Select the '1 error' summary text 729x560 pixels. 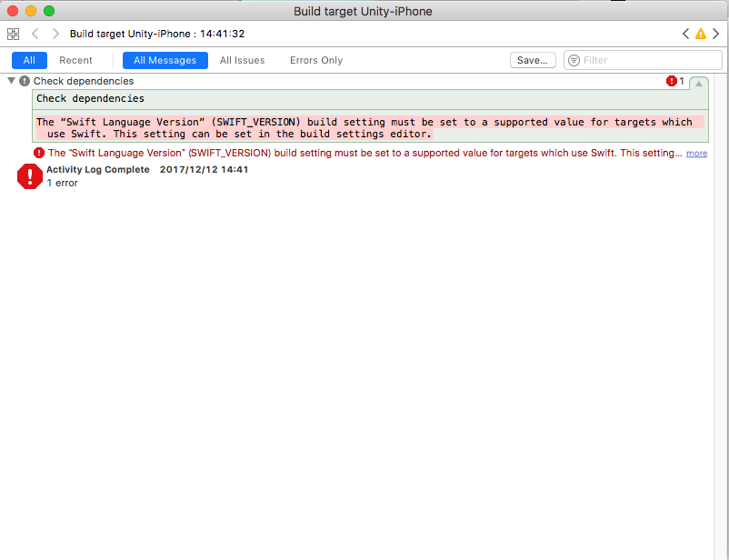tap(62, 184)
